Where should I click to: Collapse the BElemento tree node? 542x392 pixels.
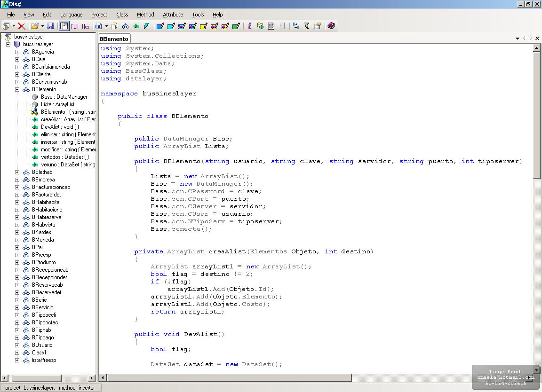pyautogui.click(x=17, y=89)
